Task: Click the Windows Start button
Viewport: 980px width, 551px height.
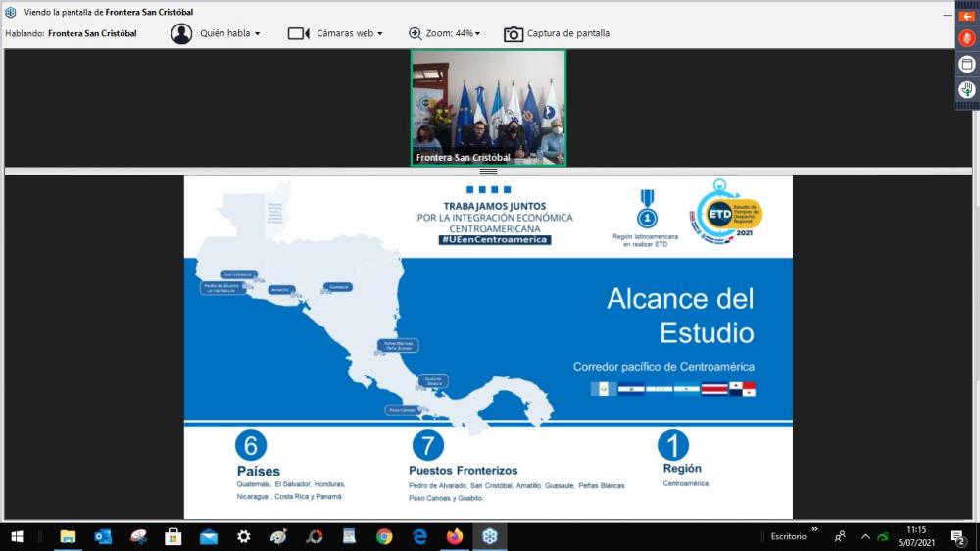Action: [x=18, y=536]
